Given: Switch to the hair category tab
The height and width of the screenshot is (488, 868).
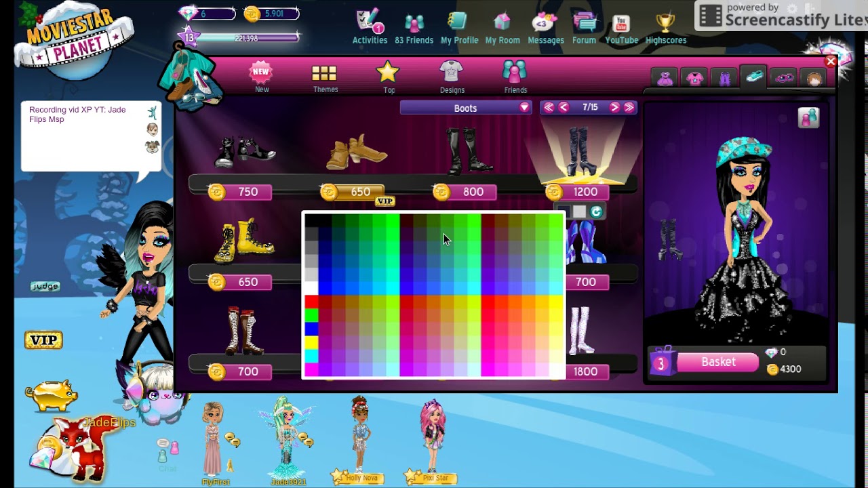Looking at the screenshot, I should (x=814, y=79).
